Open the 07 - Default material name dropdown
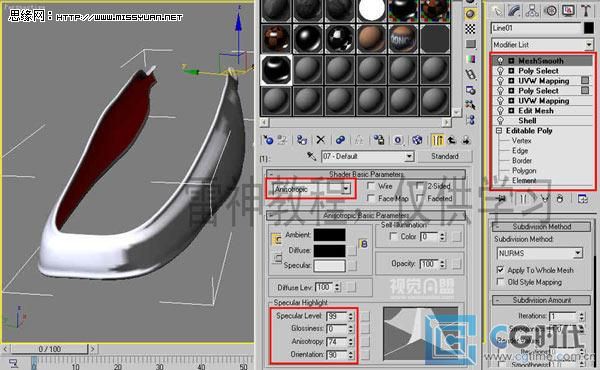This screenshot has height=370, width=600. pyautogui.click(x=409, y=156)
